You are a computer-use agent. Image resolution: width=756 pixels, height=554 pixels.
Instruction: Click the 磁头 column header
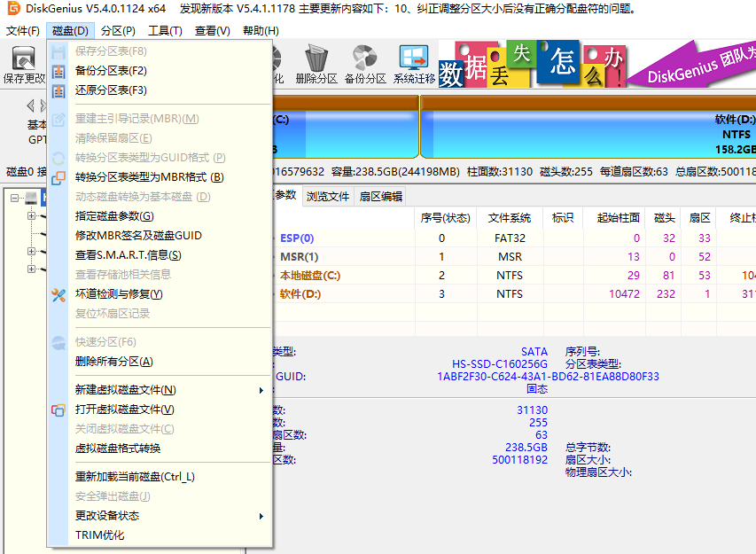(664, 218)
